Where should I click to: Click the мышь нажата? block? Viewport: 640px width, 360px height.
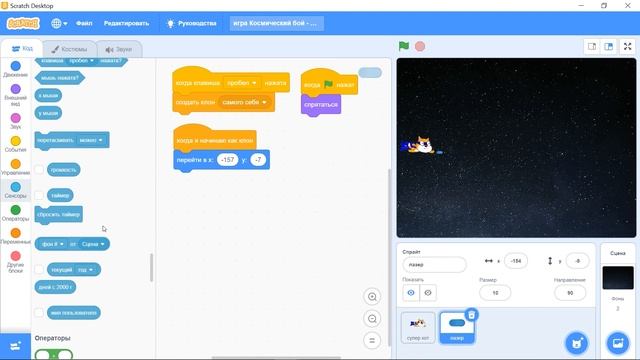click(60, 78)
